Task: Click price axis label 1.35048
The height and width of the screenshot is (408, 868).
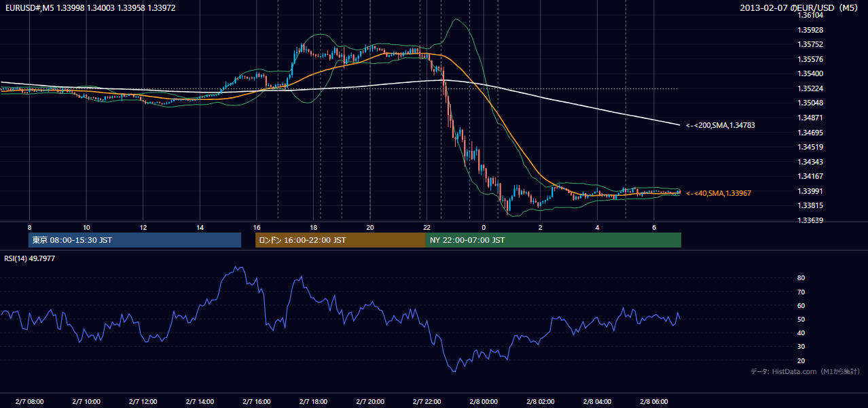Action: point(810,103)
